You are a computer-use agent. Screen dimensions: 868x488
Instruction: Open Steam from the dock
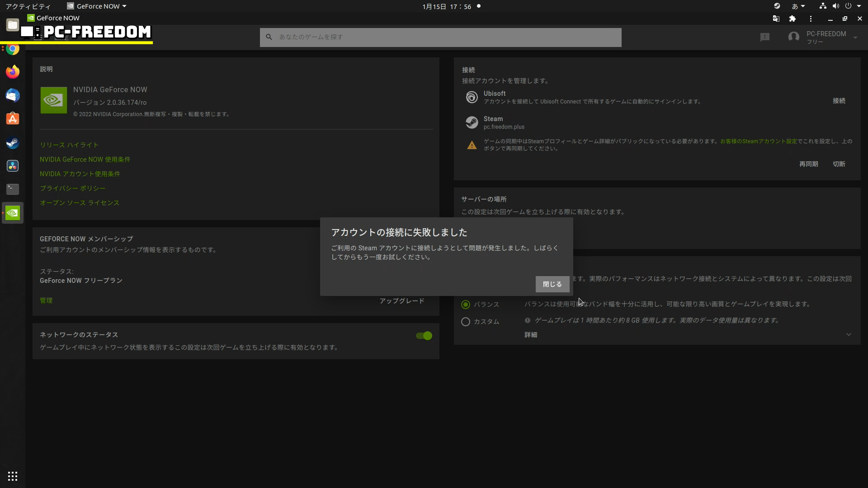point(13,143)
